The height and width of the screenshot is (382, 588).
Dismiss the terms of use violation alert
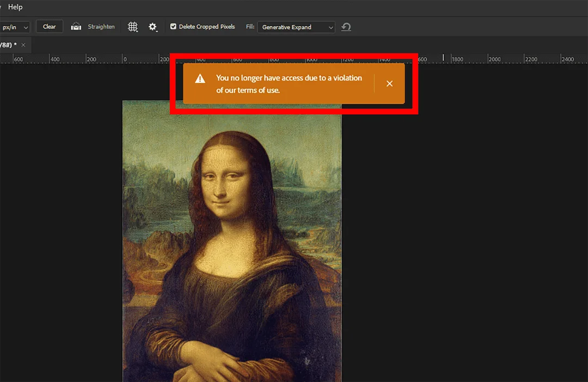pos(390,84)
